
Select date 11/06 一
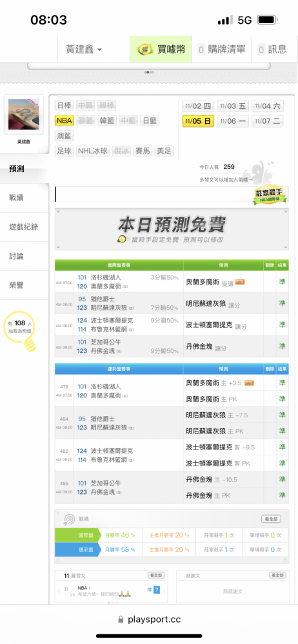[233, 121]
